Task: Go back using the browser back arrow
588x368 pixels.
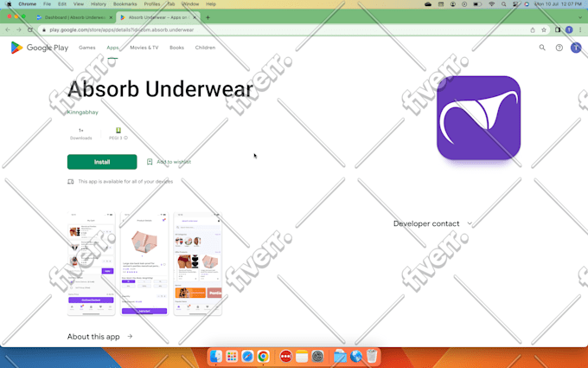Action: pyautogui.click(x=8, y=29)
